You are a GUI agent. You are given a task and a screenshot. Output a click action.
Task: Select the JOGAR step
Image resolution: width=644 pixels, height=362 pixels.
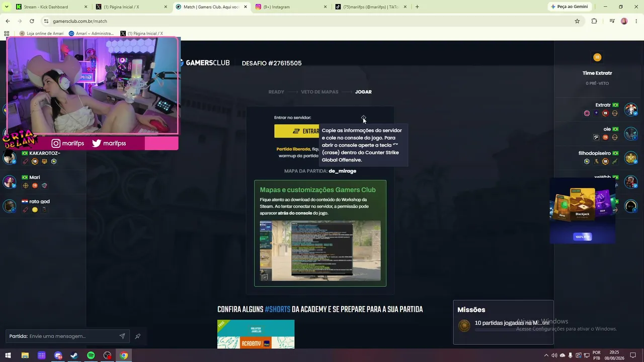click(363, 92)
